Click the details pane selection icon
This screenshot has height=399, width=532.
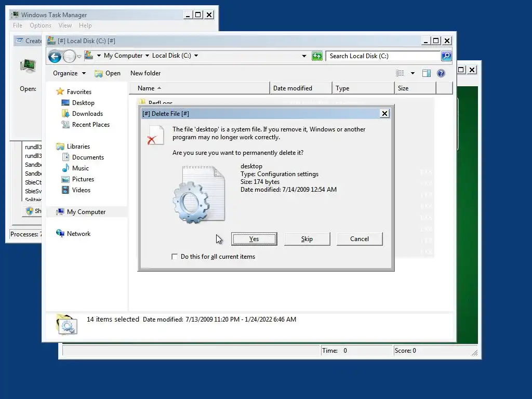[67, 325]
